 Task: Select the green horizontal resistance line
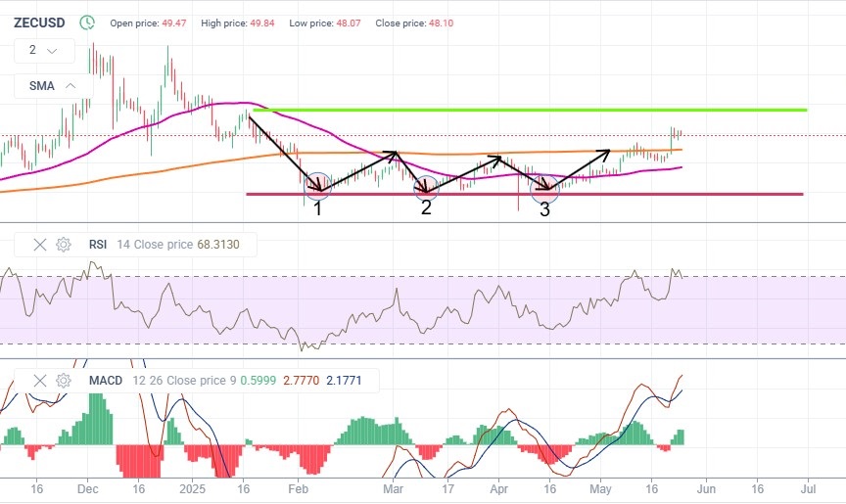tap(531, 110)
